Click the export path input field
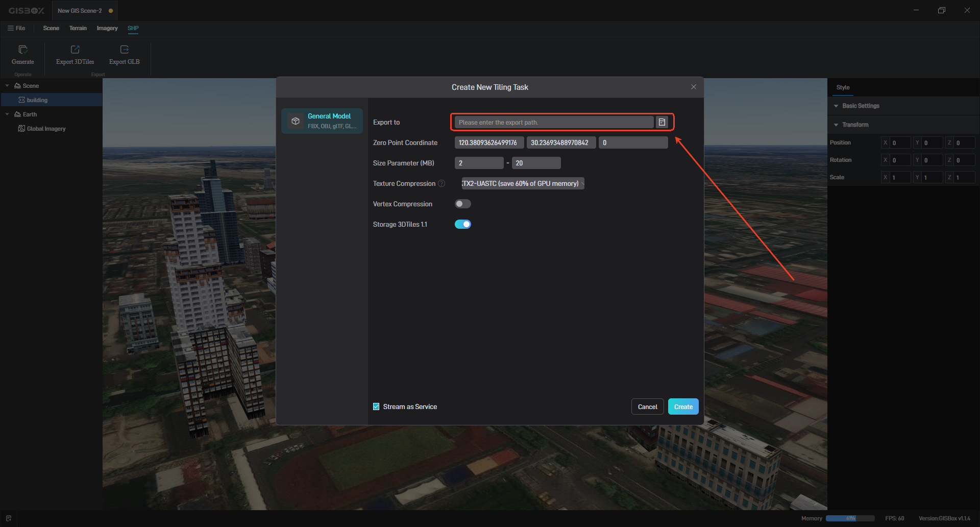The image size is (980, 527). (554, 122)
